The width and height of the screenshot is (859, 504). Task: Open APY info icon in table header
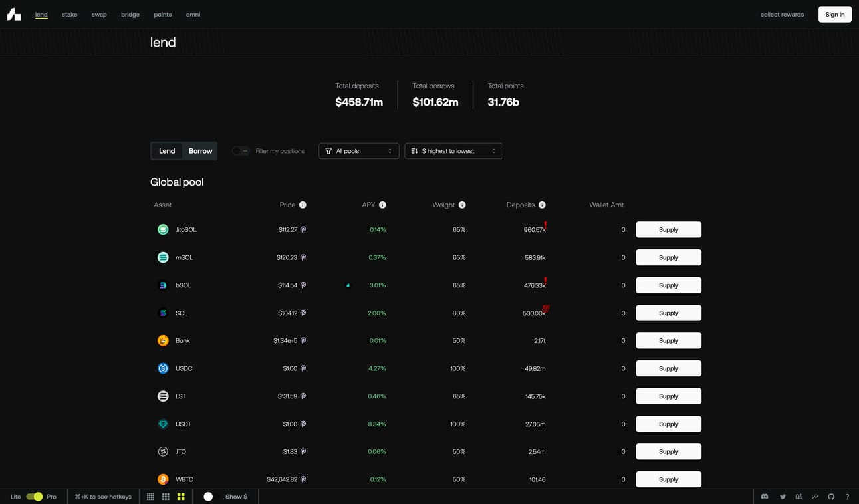pyautogui.click(x=382, y=205)
